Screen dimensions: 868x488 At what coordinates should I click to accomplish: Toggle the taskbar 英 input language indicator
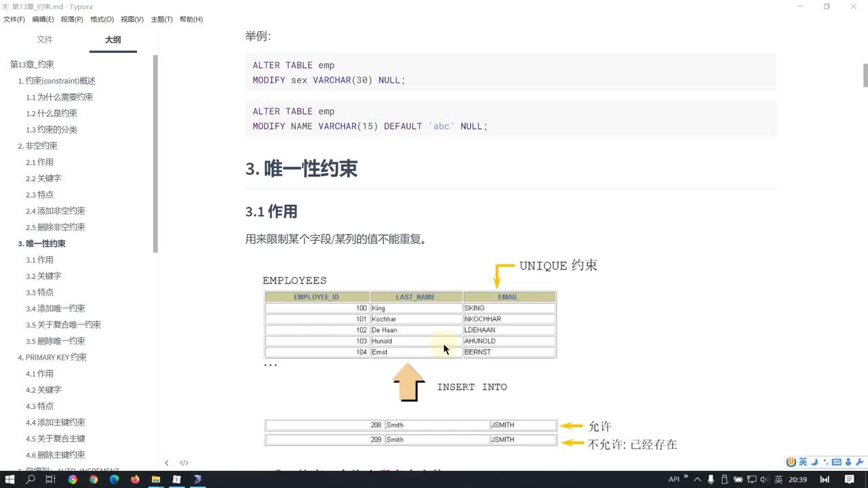(x=778, y=479)
